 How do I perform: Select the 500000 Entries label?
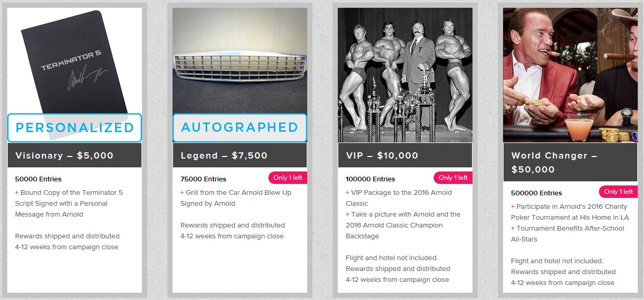click(x=536, y=193)
